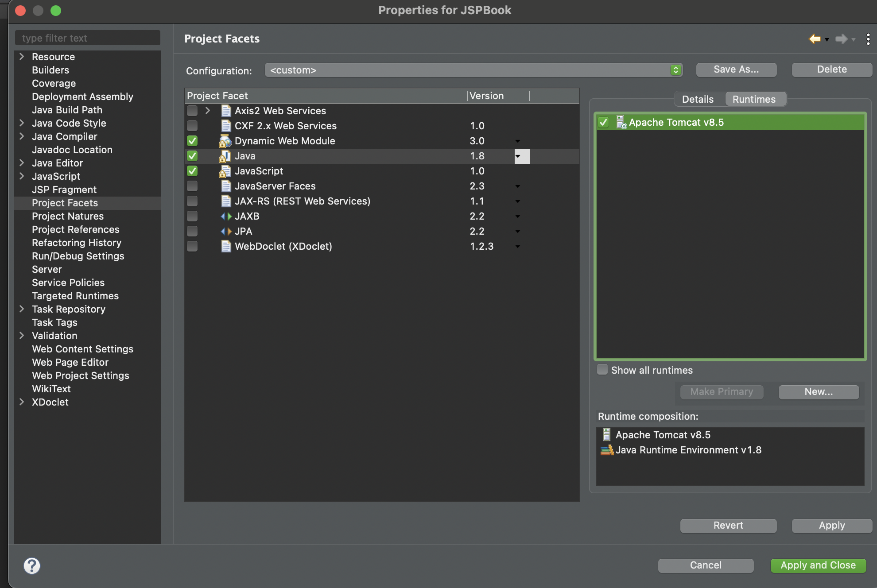Image resolution: width=877 pixels, height=588 pixels.
Task: Click the Java Runtime Environment books icon
Action: (x=606, y=450)
